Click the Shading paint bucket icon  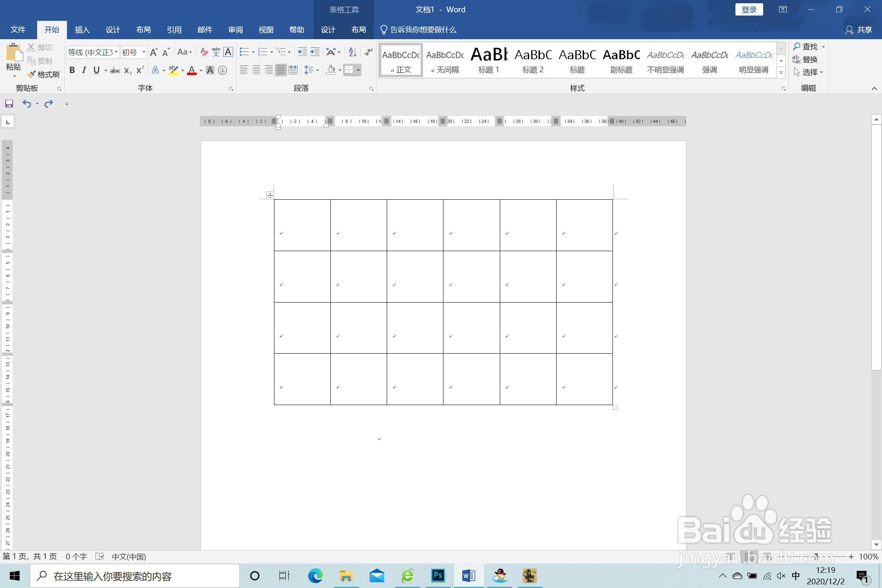coord(331,70)
